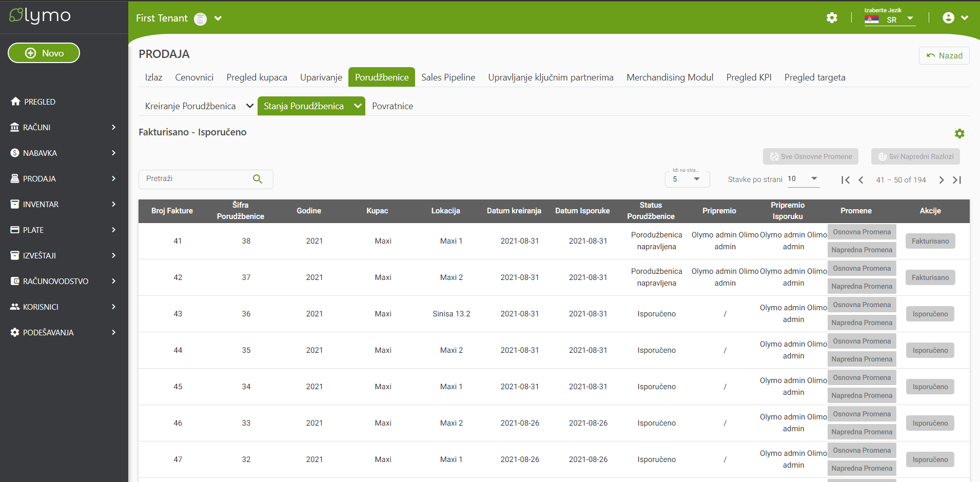The width and height of the screenshot is (980, 482).
Task: Open the Povratnice tab
Action: tap(392, 106)
